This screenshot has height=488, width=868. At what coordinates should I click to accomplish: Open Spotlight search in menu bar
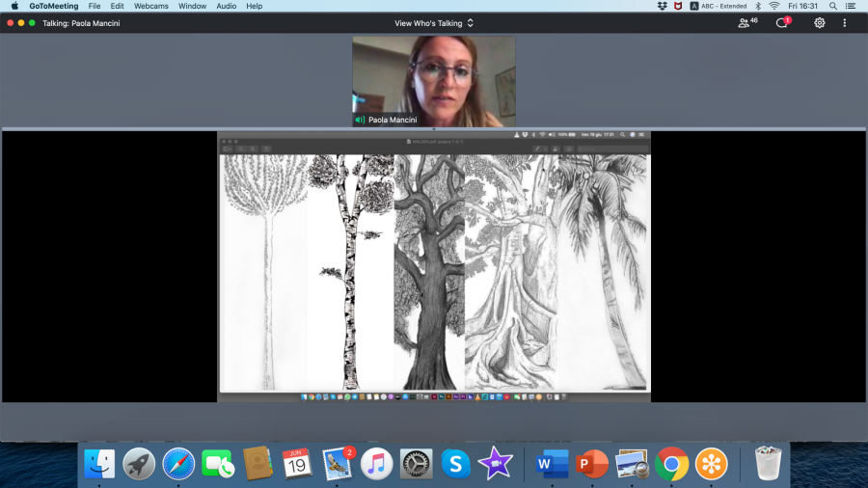tap(832, 6)
